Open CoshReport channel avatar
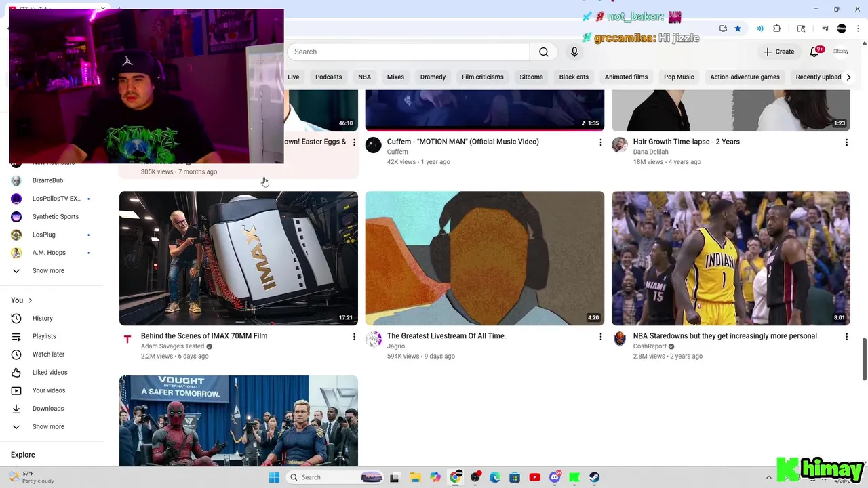This screenshot has width=868, height=488. [620, 340]
